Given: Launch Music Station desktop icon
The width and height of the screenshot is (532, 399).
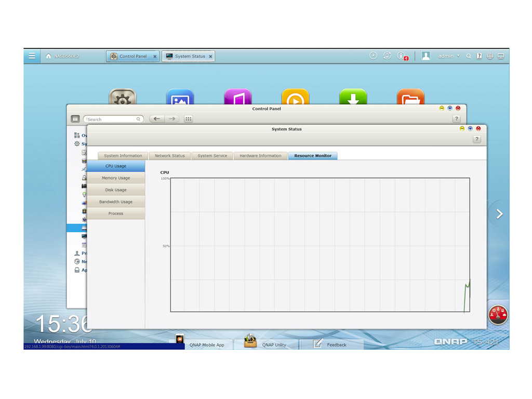Looking at the screenshot, I should coord(238,97).
